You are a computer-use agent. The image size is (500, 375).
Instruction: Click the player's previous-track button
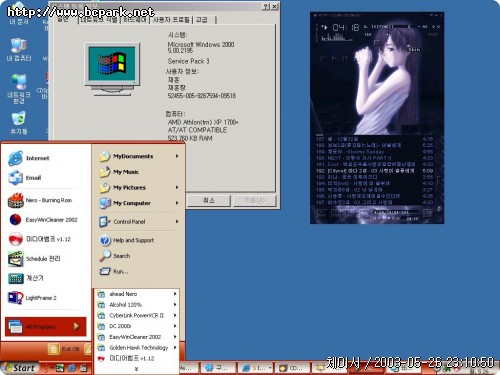pyautogui.click(x=323, y=59)
